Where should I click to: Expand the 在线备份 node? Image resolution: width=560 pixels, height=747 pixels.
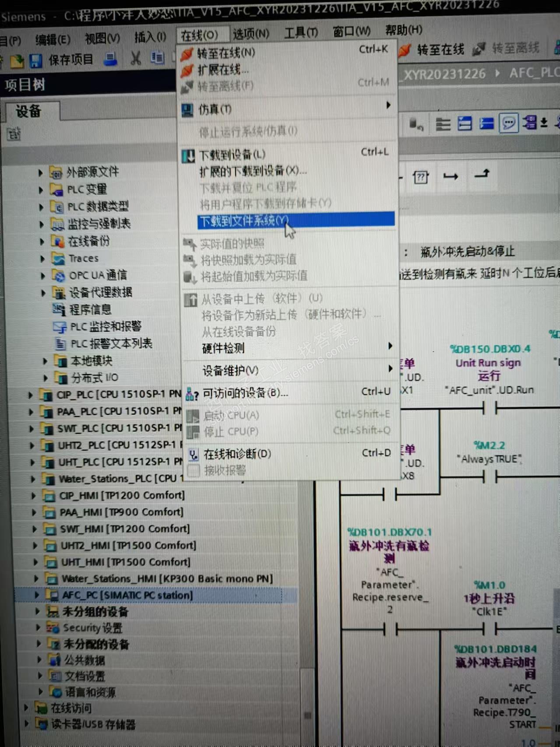(42, 241)
